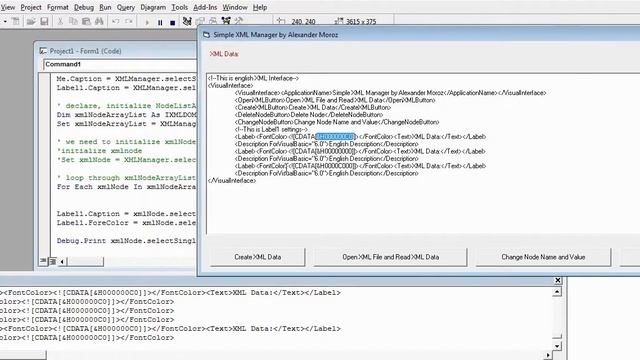
Task: Click the closing </VisualInterface> line
Action: [232, 181]
